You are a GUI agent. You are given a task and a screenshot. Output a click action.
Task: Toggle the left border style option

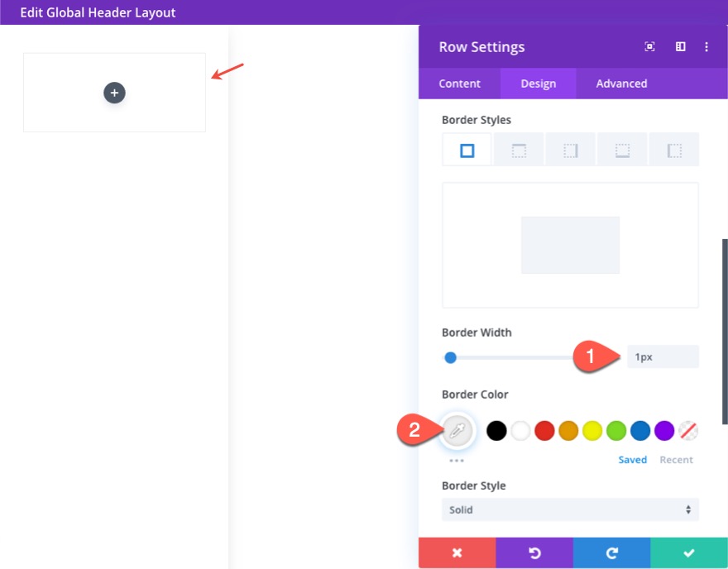pos(674,150)
